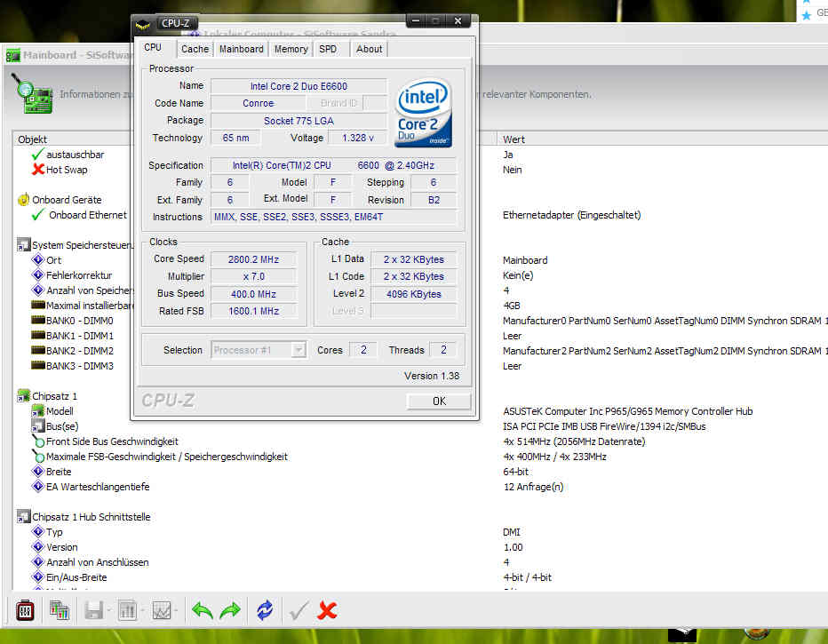Click the L1 Data value 2 x 32 KBytes
Screen dimensions: 828x644
[414, 259]
